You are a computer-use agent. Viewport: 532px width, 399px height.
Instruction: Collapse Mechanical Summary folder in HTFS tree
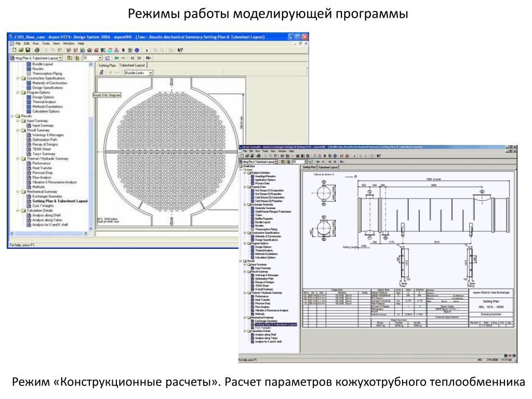18,192
